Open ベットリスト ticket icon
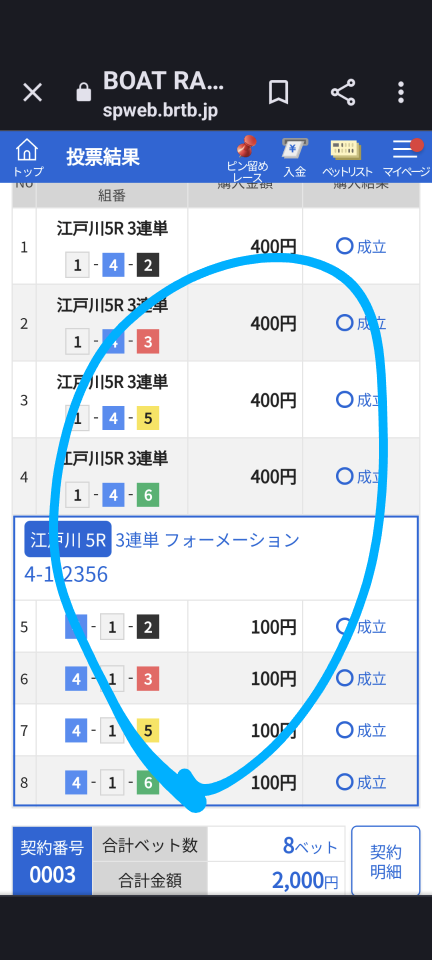The image size is (432, 960). click(348, 157)
